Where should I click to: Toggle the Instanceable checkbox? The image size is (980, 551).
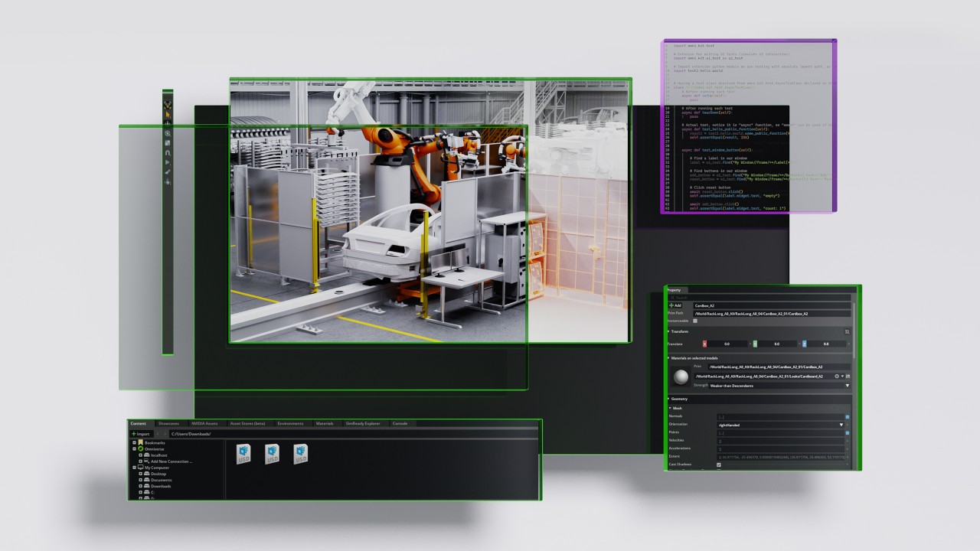pyautogui.click(x=695, y=321)
